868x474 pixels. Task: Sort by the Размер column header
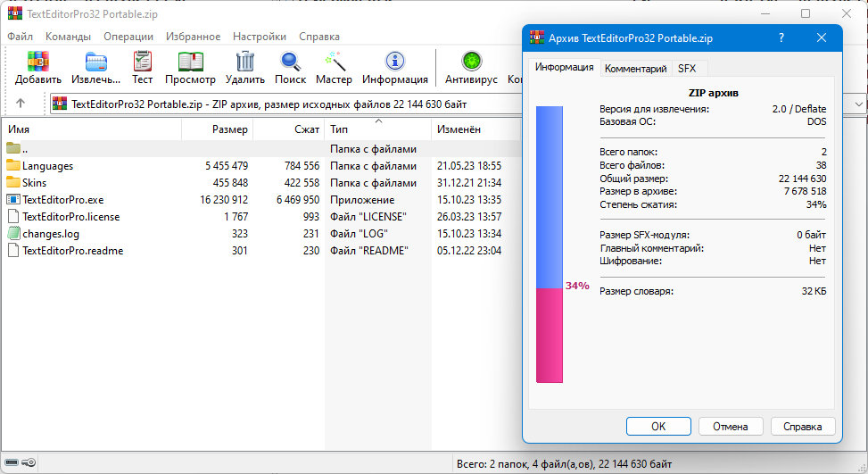pyautogui.click(x=217, y=129)
